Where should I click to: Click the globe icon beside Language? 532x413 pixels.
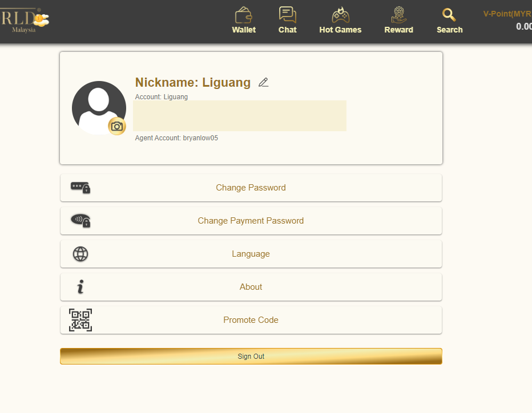(x=80, y=254)
